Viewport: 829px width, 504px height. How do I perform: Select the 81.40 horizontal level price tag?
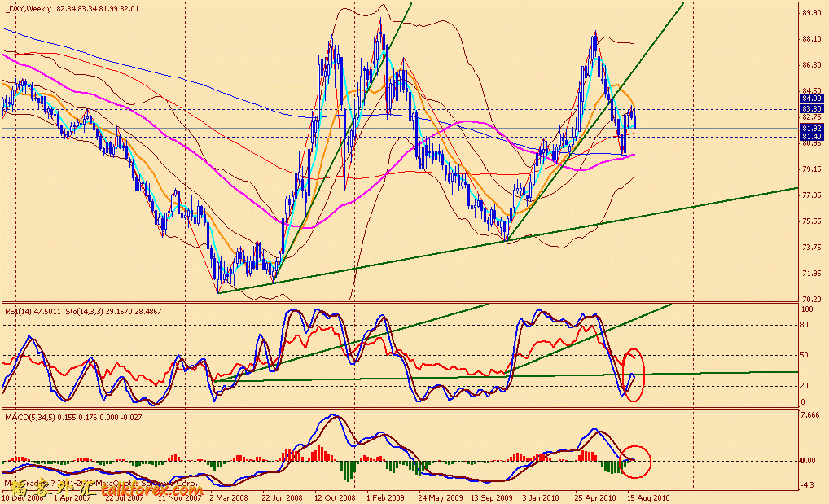812,137
